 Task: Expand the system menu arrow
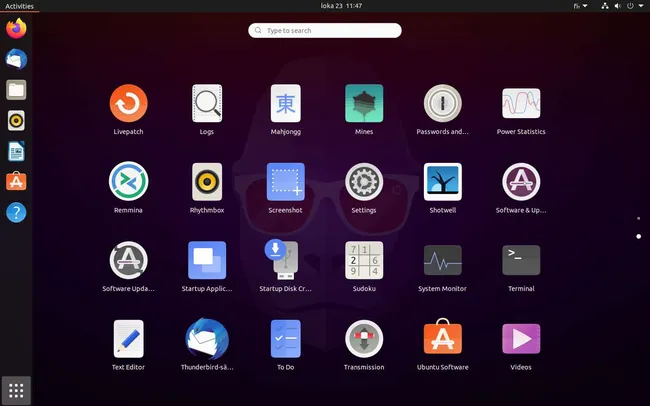click(640, 6)
